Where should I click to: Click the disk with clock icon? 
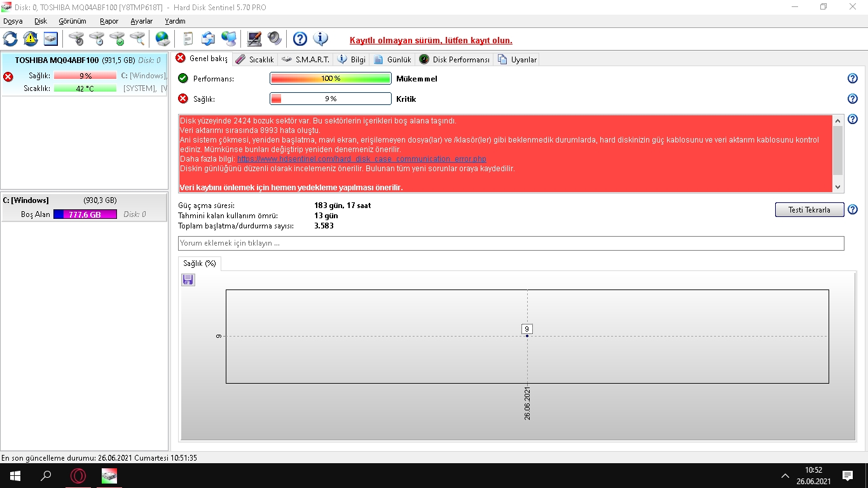pos(97,39)
